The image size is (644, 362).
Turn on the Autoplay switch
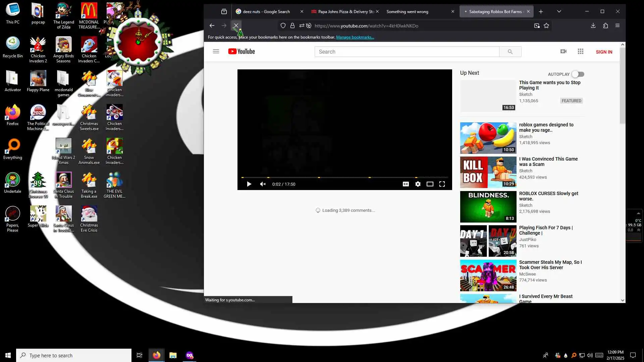[x=578, y=74]
